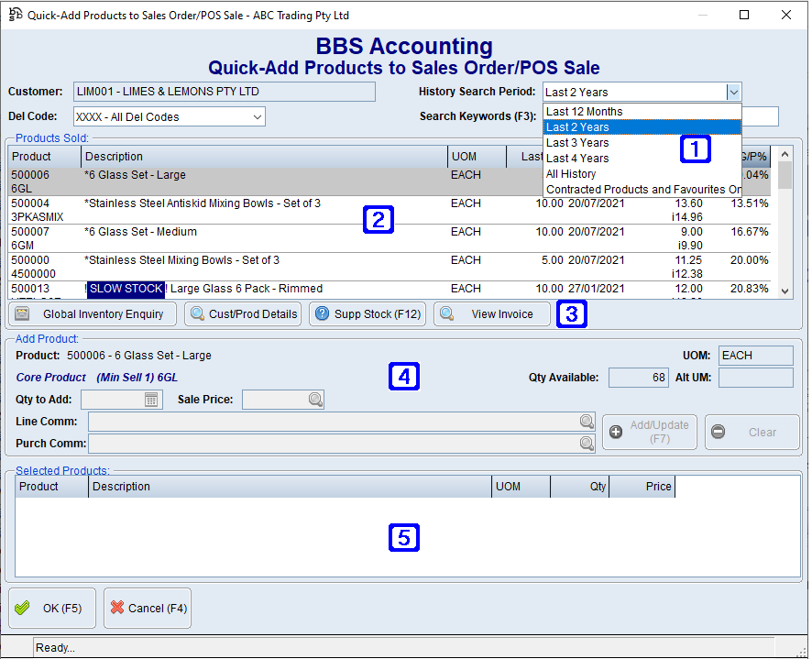The width and height of the screenshot is (812, 659).
Task: Click the Cust/Prod Details magnifier icon
Action: coord(197,313)
